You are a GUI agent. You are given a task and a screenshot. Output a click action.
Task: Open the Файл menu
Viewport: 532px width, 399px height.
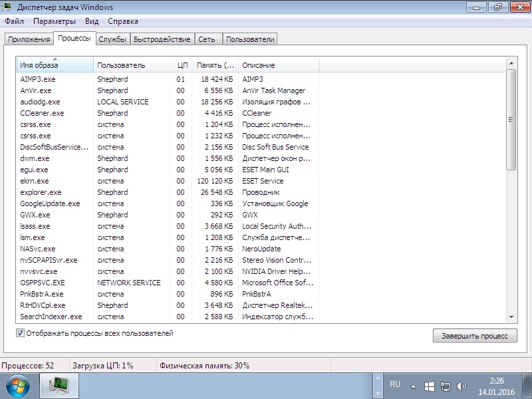14,21
